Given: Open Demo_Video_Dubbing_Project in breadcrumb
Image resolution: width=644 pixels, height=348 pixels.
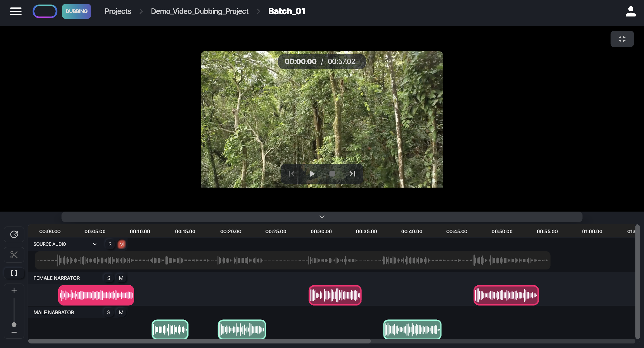Looking at the screenshot, I should (199, 11).
